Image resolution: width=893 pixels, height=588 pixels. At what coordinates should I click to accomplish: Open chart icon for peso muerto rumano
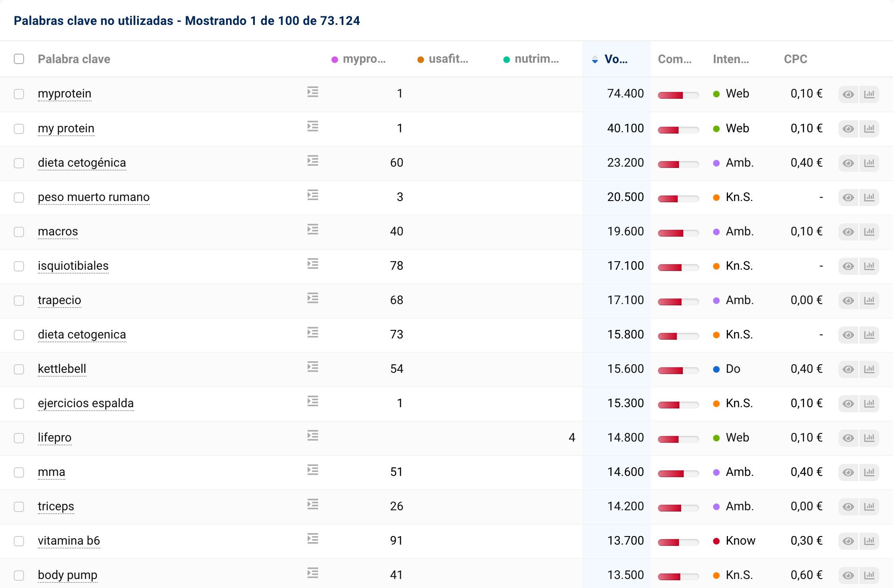869,198
